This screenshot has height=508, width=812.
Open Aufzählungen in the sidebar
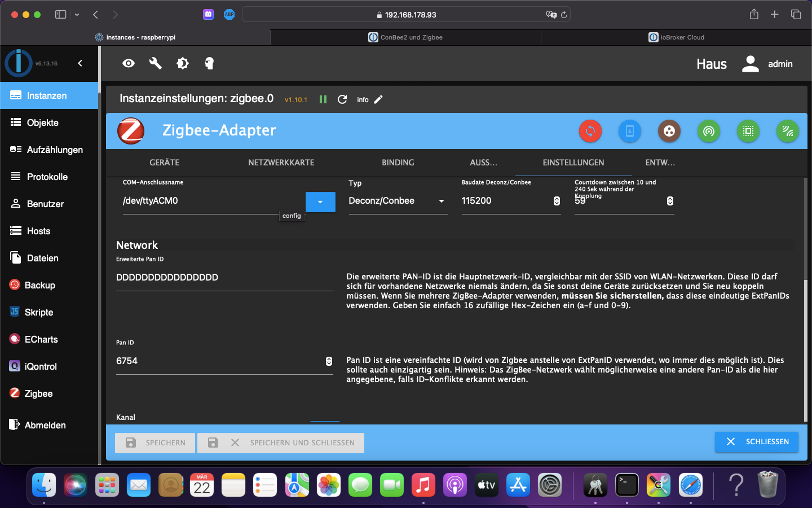click(49, 150)
